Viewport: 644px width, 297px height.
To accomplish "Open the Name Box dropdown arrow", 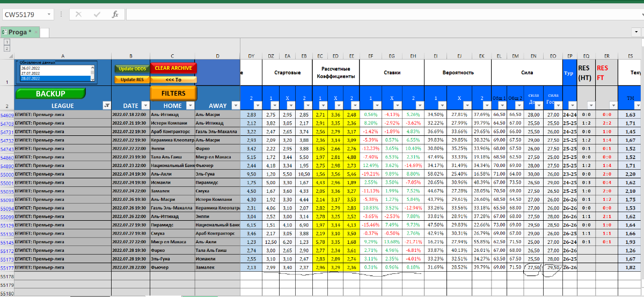I will coord(49,15).
